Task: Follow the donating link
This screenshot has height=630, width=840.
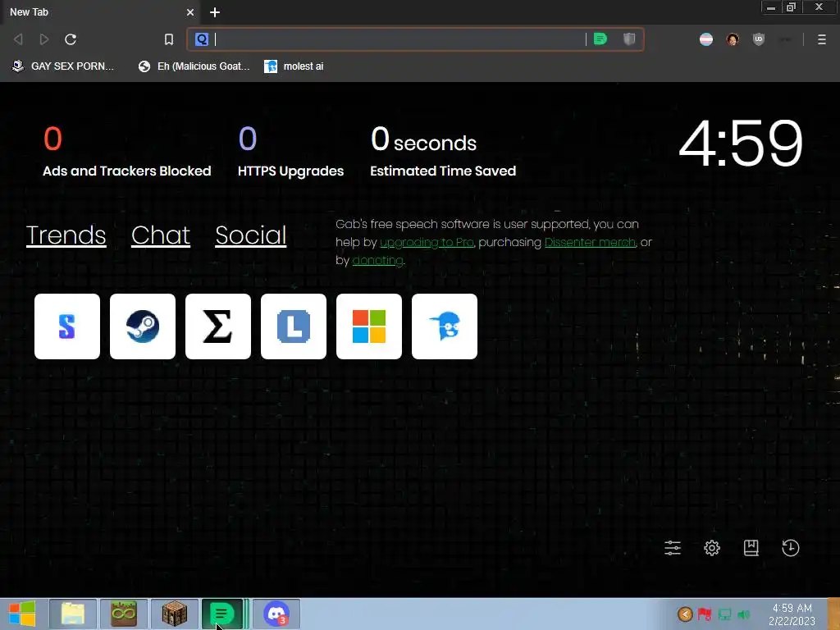Action: [377, 260]
